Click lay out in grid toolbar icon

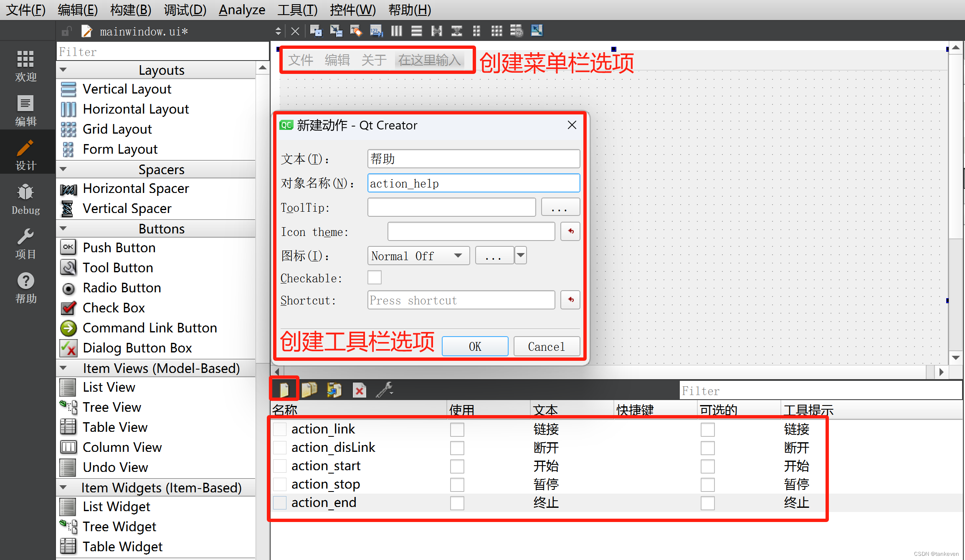[496, 31]
